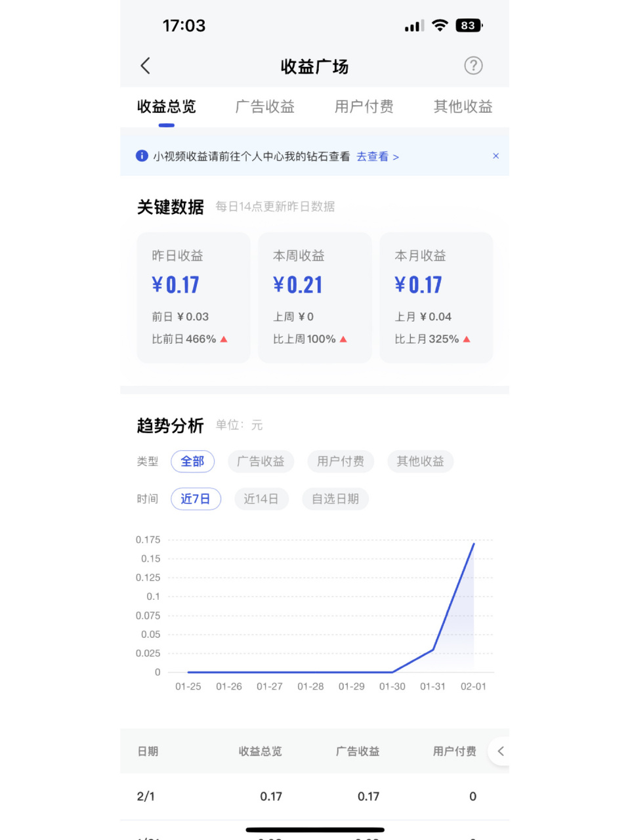The width and height of the screenshot is (630, 840).
Task: Switch to 其他收益 tab
Action: (x=463, y=107)
